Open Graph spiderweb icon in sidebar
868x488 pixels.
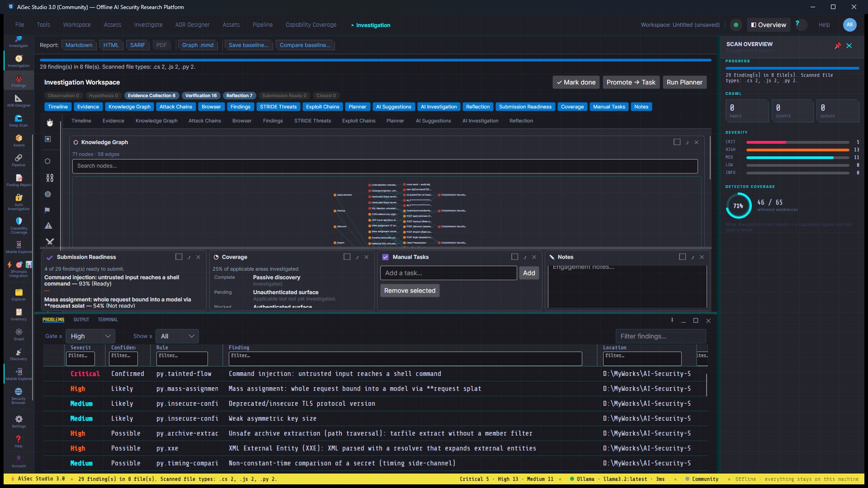click(x=19, y=335)
